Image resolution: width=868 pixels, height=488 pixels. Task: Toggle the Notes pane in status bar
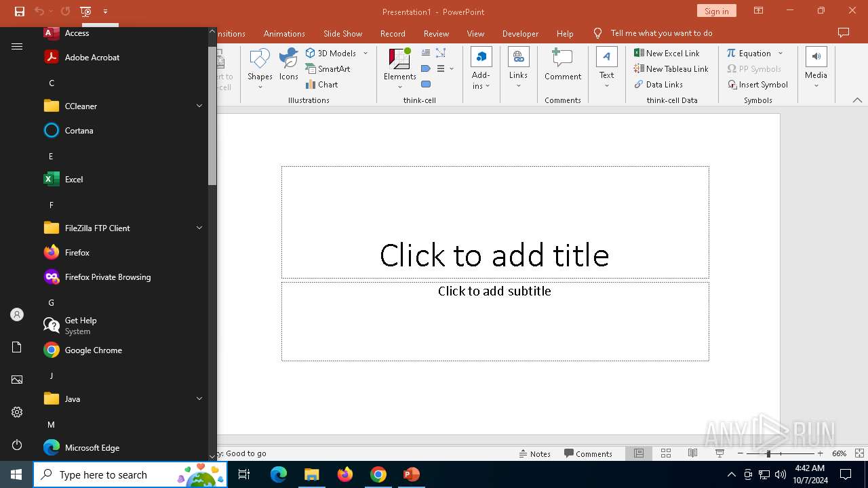[x=534, y=453]
